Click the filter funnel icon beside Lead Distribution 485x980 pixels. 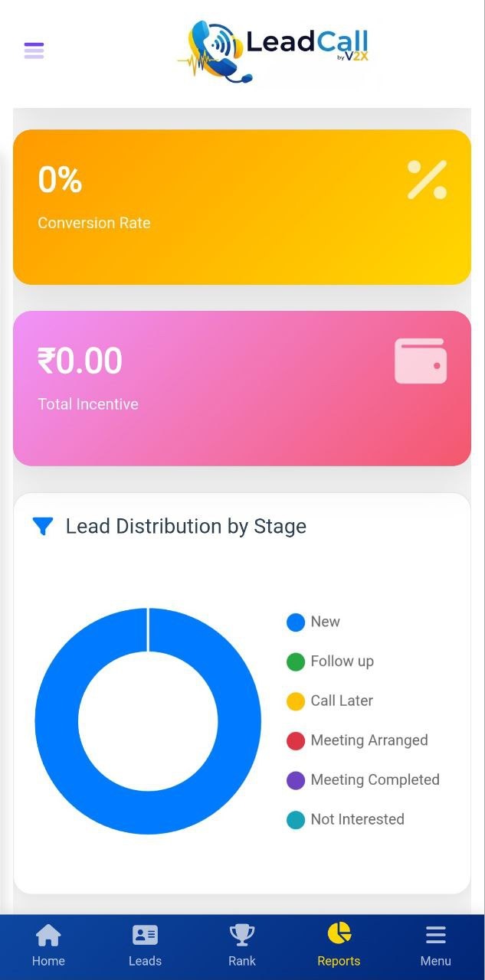coord(42,526)
